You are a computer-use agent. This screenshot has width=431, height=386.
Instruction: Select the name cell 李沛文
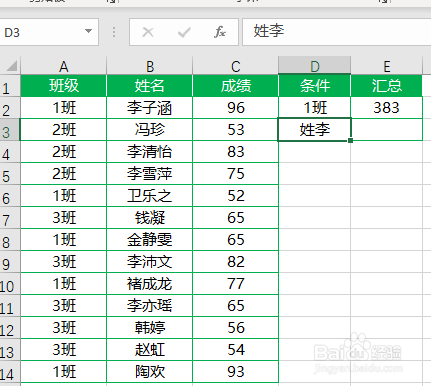pyautogui.click(x=149, y=262)
